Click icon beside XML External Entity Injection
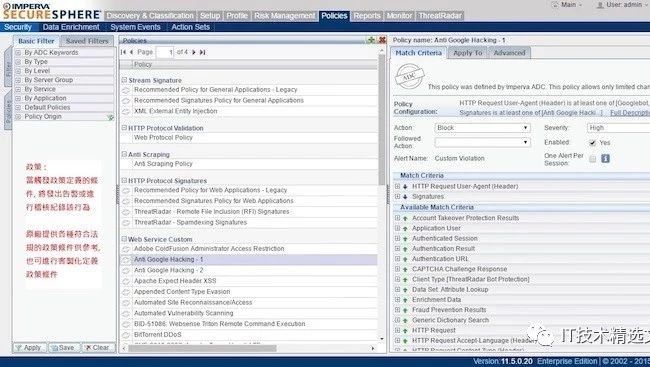The height and width of the screenshot is (367, 650). 126,112
